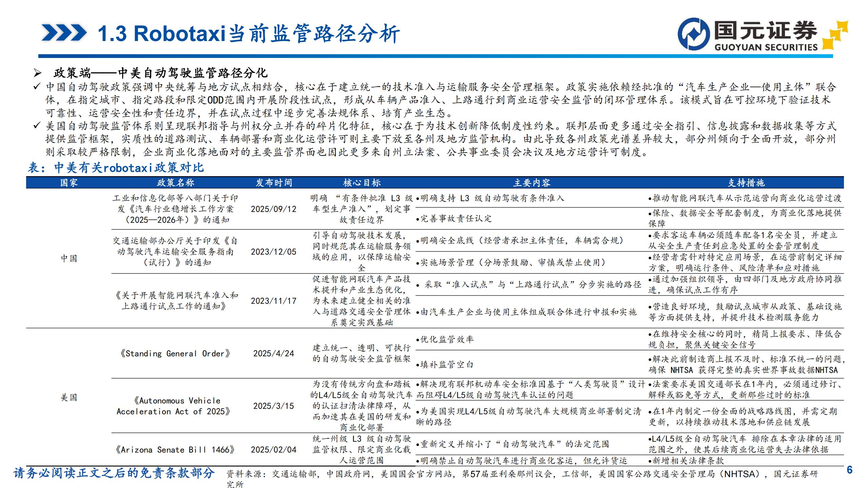The height and width of the screenshot is (488, 868).
Task: Click the heading '政策端——中美自动驾驶监管路径分化'
Action: click(161, 73)
